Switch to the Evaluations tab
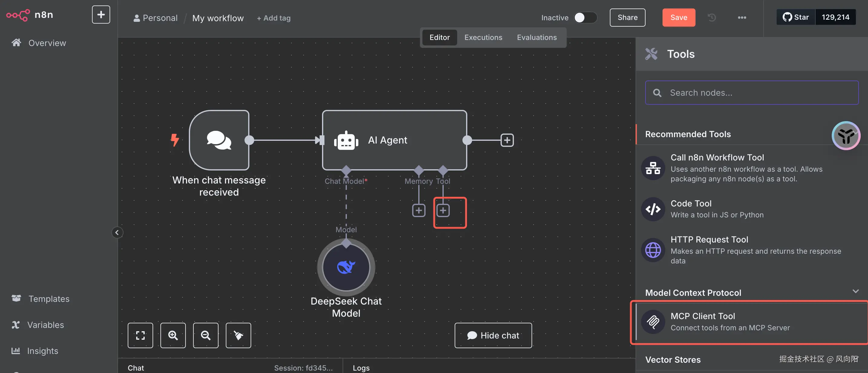868x373 pixels. click(536, 38)
